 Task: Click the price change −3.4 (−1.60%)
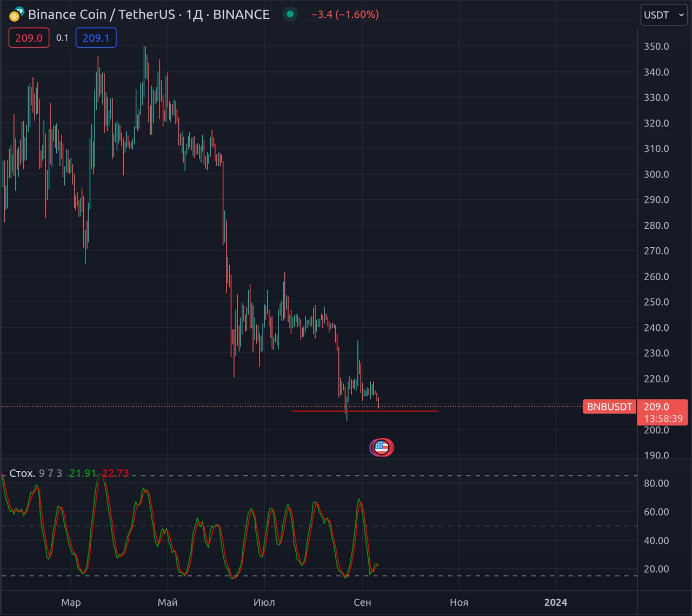click(345, 15)
